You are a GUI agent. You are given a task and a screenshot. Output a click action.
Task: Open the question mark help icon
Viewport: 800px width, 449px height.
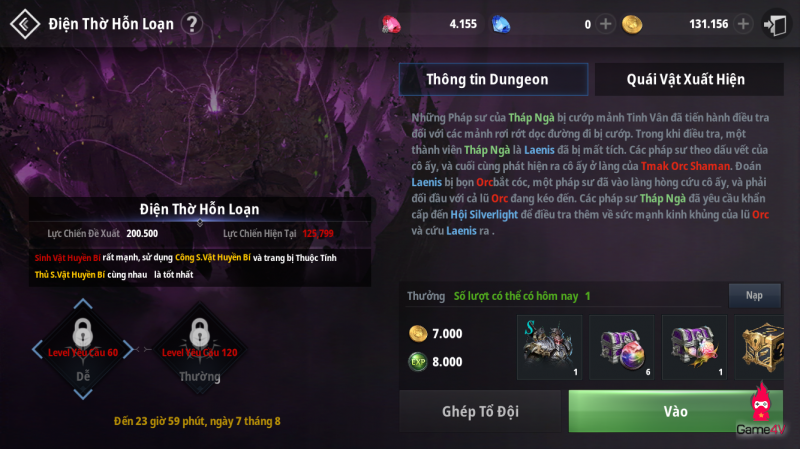192,24
